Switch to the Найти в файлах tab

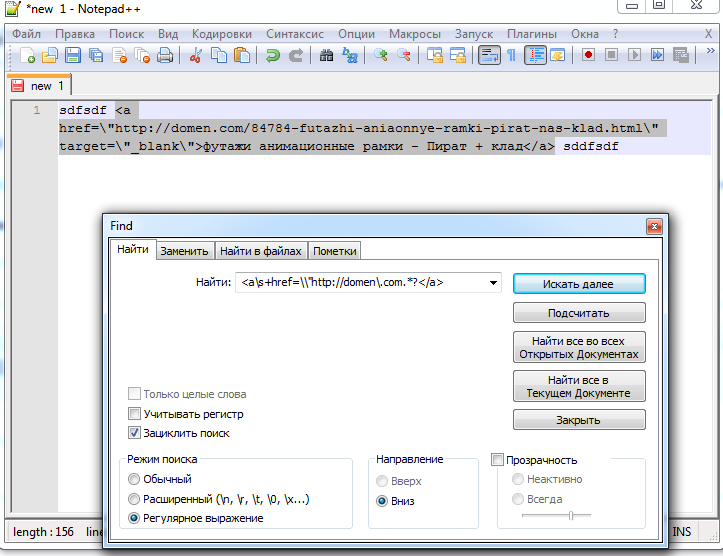(x=261, y=251)
